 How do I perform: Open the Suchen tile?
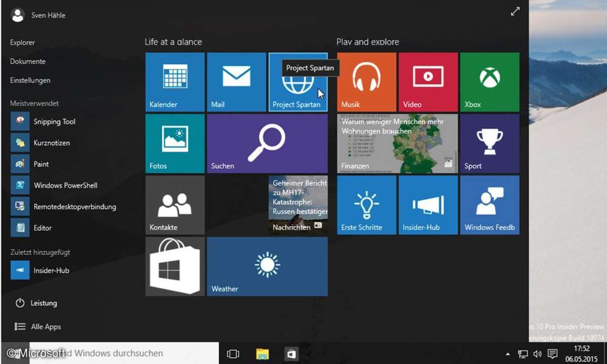[x=268, y=144]
